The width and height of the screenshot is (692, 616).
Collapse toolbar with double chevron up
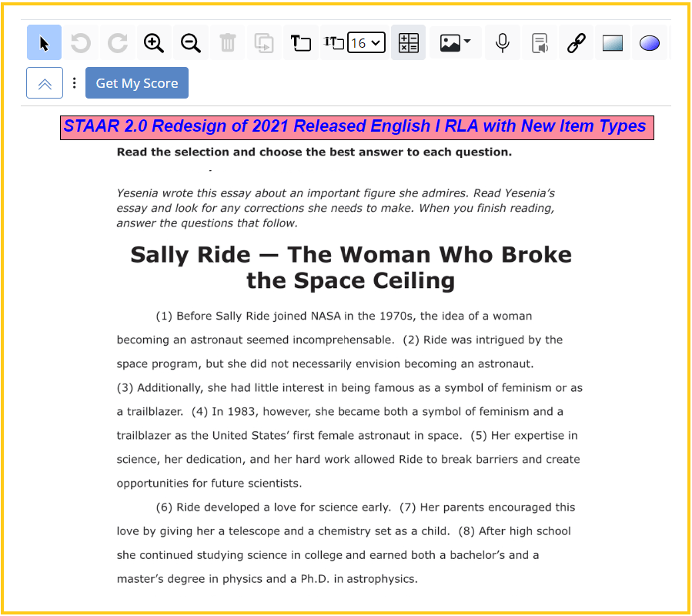click(45, 83)
